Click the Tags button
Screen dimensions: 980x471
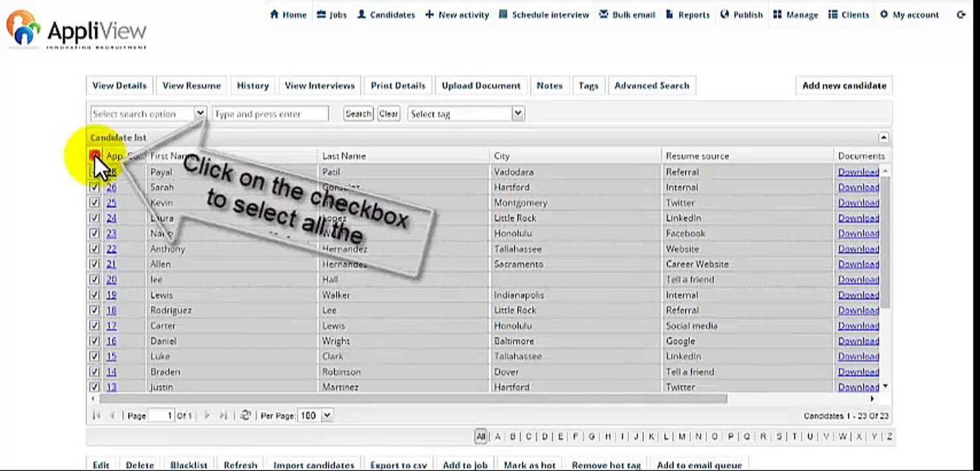click(588, 86)
